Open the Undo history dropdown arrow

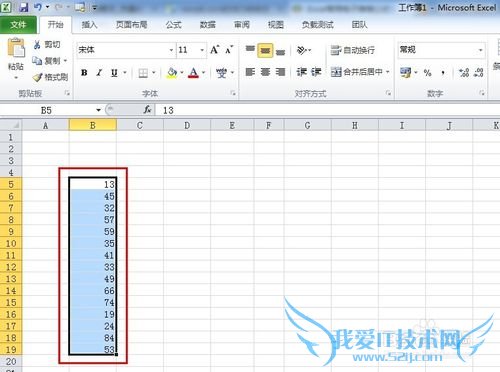[47, 7]
